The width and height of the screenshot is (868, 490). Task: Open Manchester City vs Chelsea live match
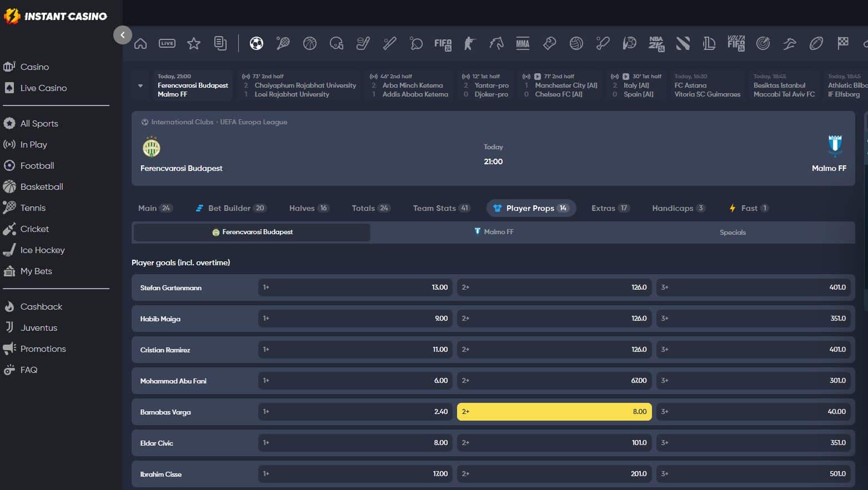coord(560,85)
